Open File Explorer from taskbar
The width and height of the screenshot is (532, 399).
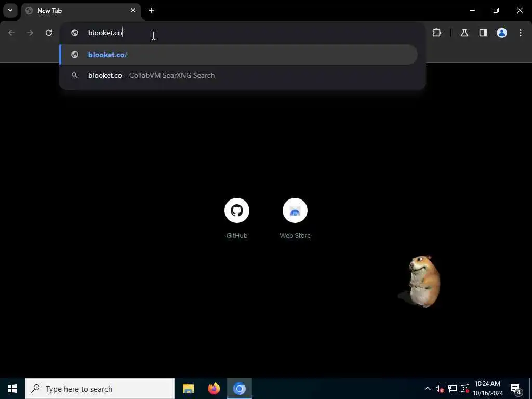[x=188, y=389]
